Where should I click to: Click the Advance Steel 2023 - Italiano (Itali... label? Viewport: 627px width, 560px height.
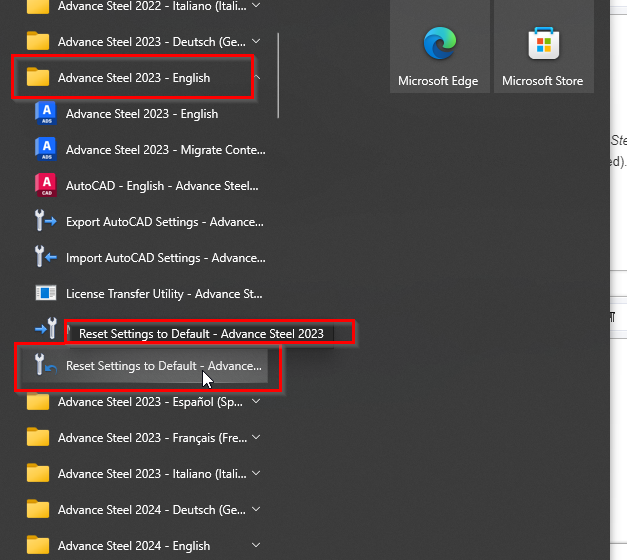click(152, 474)
